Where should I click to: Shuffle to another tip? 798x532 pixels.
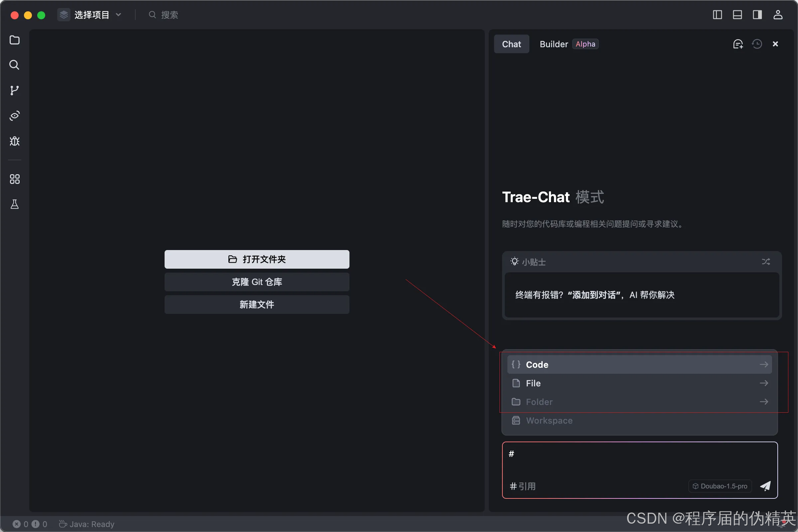[x=766, y=262]
